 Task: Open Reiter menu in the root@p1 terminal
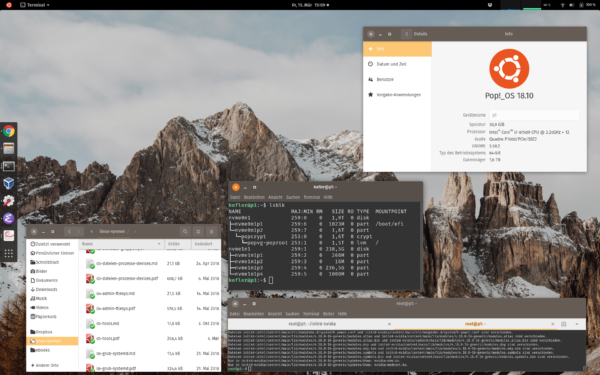(x=328, y=314)
